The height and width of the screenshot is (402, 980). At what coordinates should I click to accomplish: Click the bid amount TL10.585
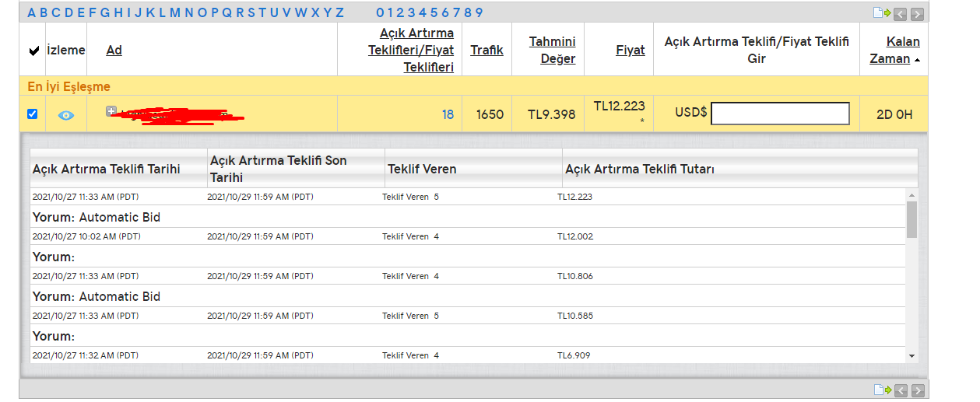click(575, 316)
